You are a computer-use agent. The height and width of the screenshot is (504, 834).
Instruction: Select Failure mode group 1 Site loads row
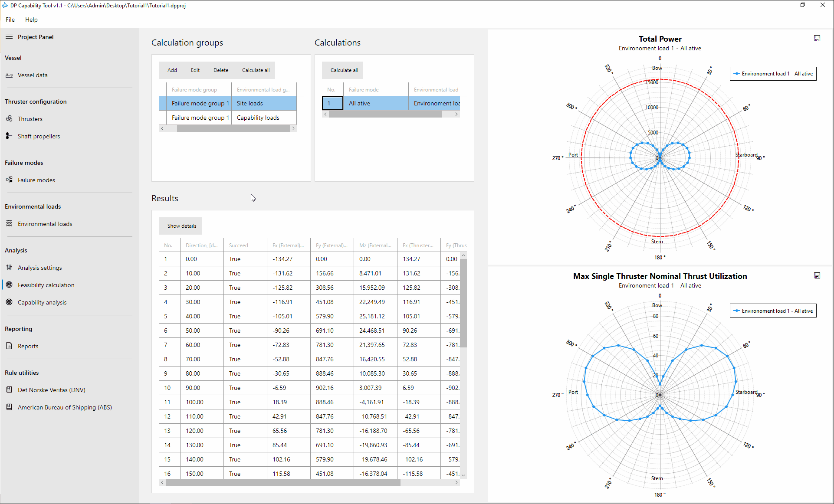click(x=228, y=103)
